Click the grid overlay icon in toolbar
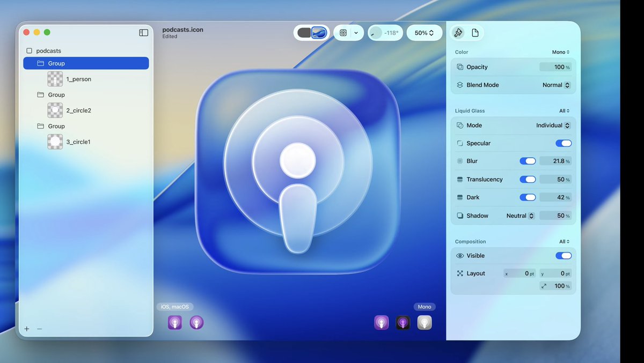 343,33
